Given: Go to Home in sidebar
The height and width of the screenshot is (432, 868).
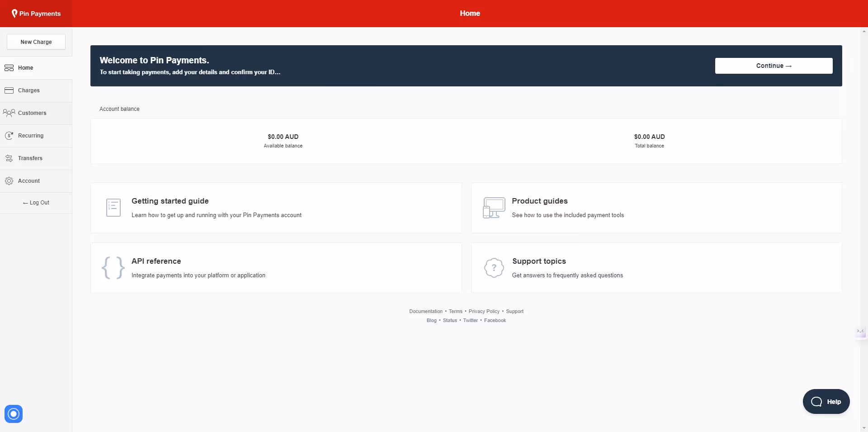Looking at the screenshot, I should (36, 68).
